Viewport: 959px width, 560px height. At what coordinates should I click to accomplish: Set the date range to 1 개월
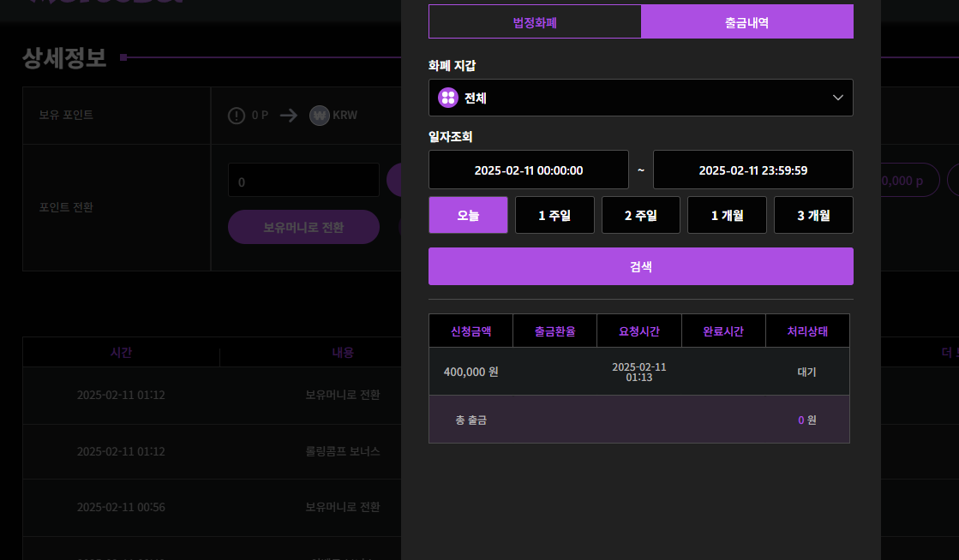point(727,215)
